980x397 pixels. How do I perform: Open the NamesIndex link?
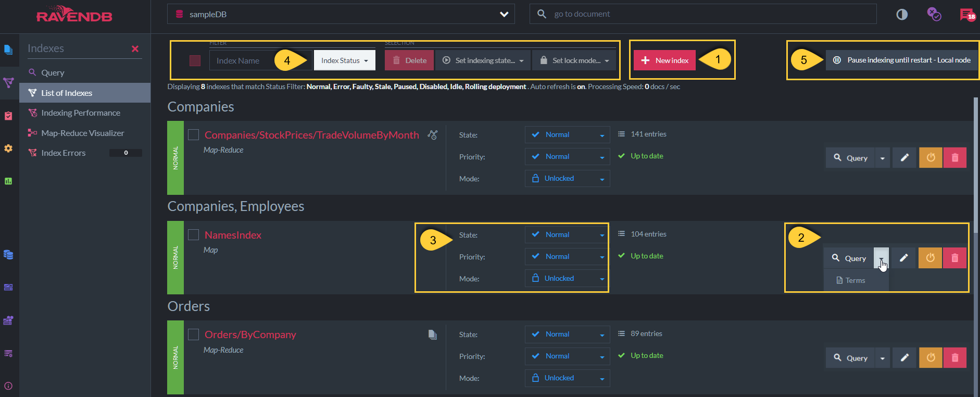coord(233,235)
